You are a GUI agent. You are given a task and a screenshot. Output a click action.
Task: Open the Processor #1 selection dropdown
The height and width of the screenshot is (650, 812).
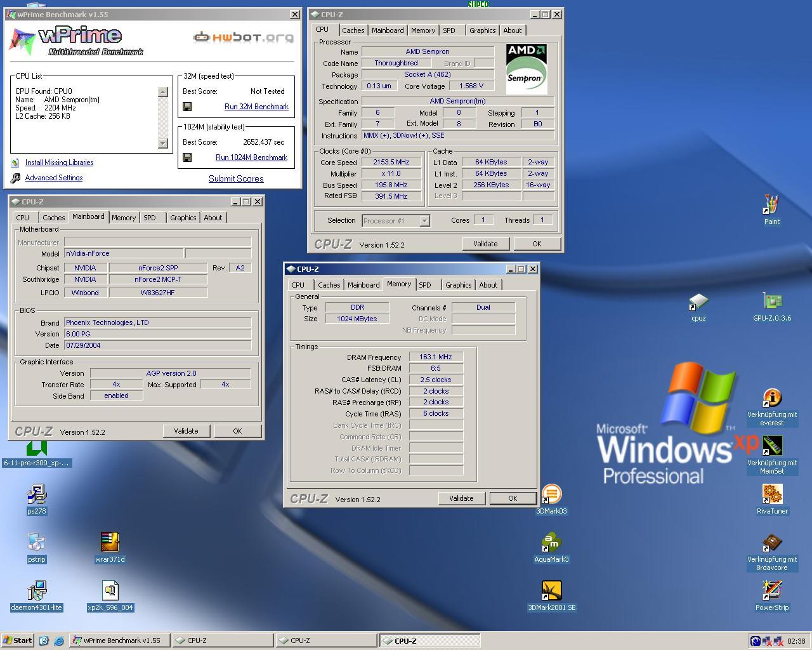pyautogui.click(x=424, y=220)
